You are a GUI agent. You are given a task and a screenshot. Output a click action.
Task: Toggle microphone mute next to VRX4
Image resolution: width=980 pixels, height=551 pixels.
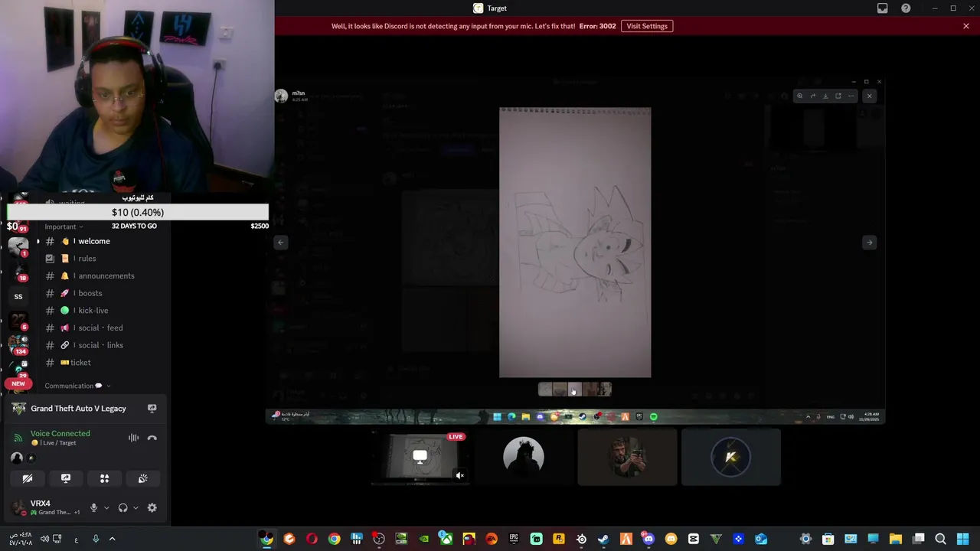[94, 507]
